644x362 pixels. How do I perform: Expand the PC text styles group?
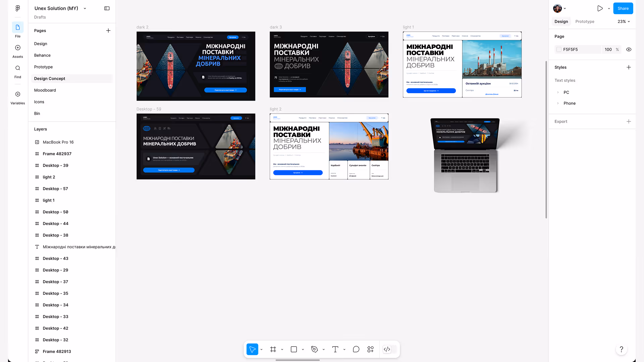558,93
